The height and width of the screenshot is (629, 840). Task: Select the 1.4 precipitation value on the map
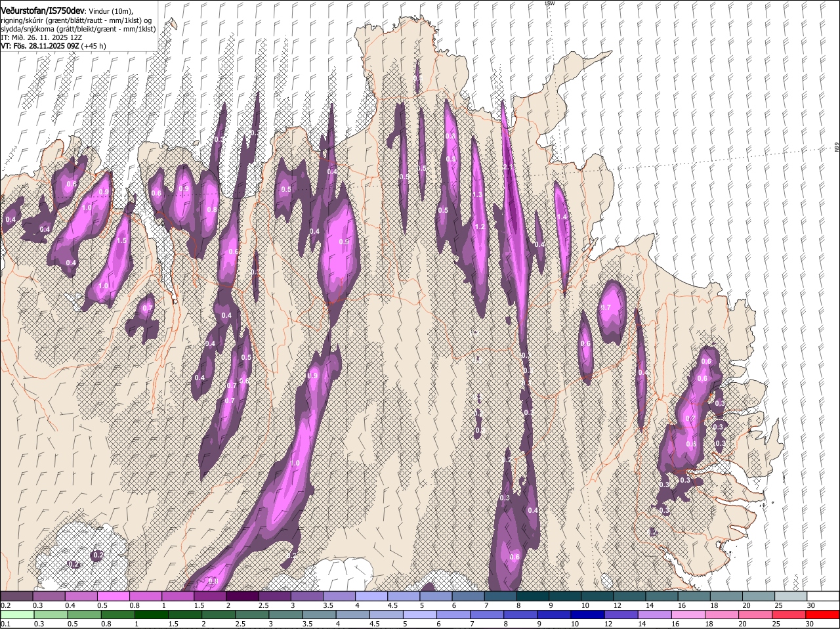(562, 217)
